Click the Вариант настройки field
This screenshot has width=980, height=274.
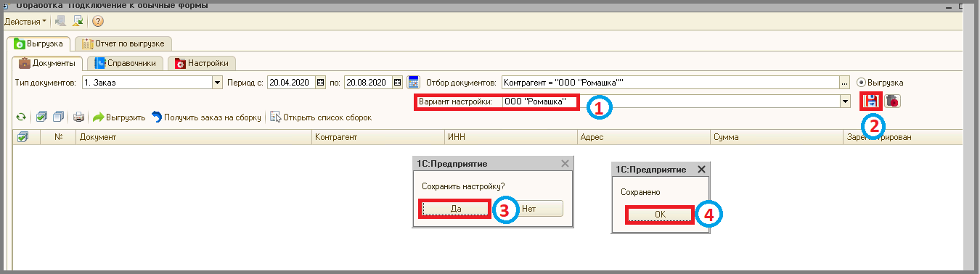pyautogui.click(x=670, y=101)
